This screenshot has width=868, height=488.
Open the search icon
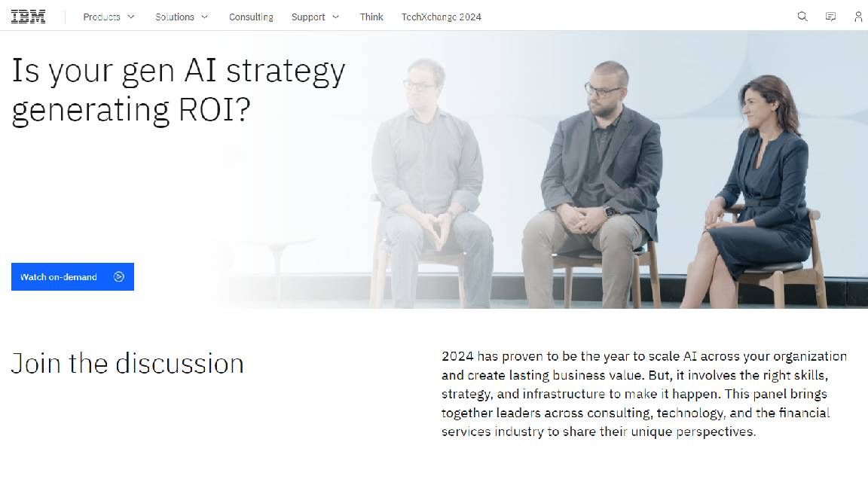802,16
